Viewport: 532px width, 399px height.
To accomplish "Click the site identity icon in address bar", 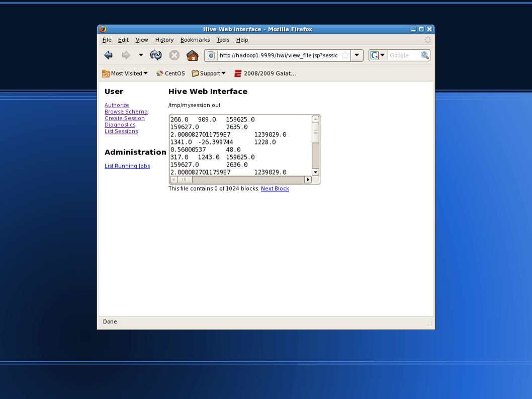I will pos(211,55).
